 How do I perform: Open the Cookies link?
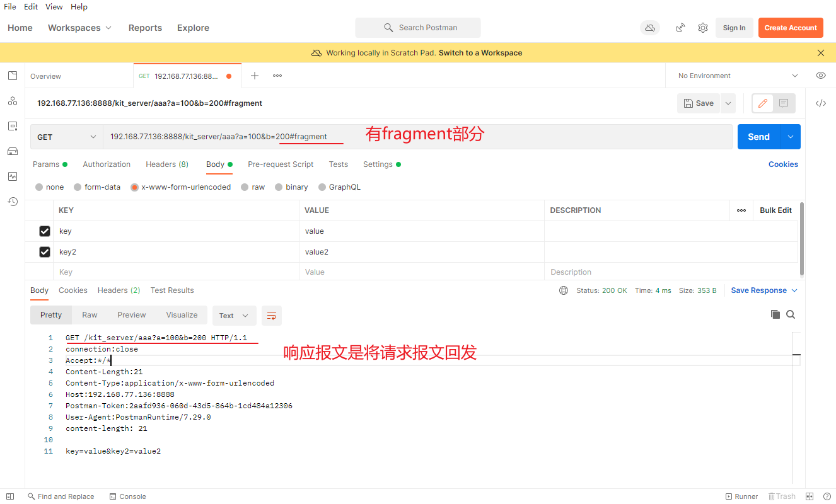pos(783,164)
